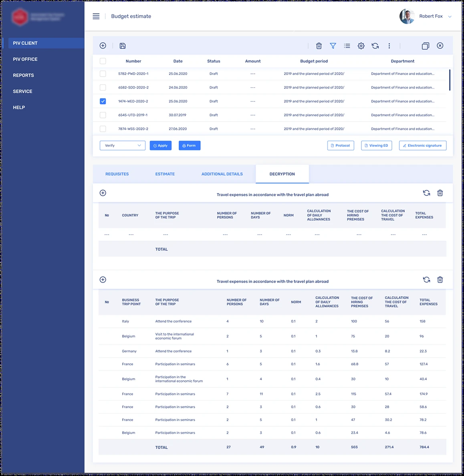Refresh the first travel expenses table
464x476 pixels.
[x=426, y=193]
